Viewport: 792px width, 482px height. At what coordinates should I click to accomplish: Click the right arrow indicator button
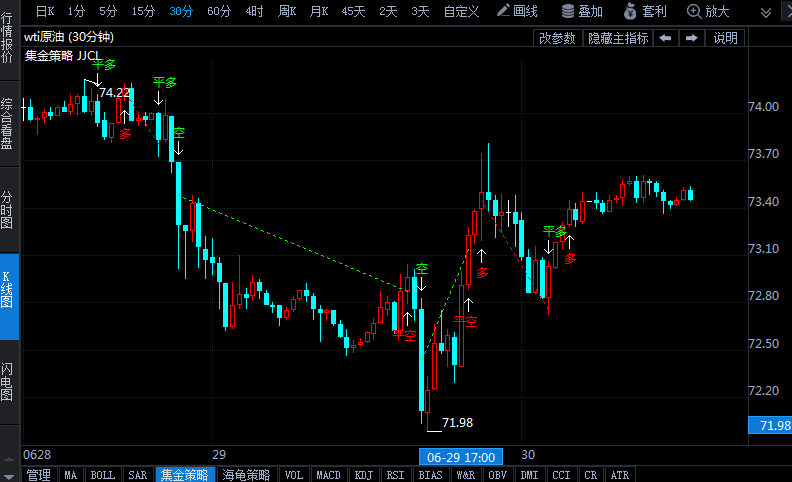(x=691, y=38)
